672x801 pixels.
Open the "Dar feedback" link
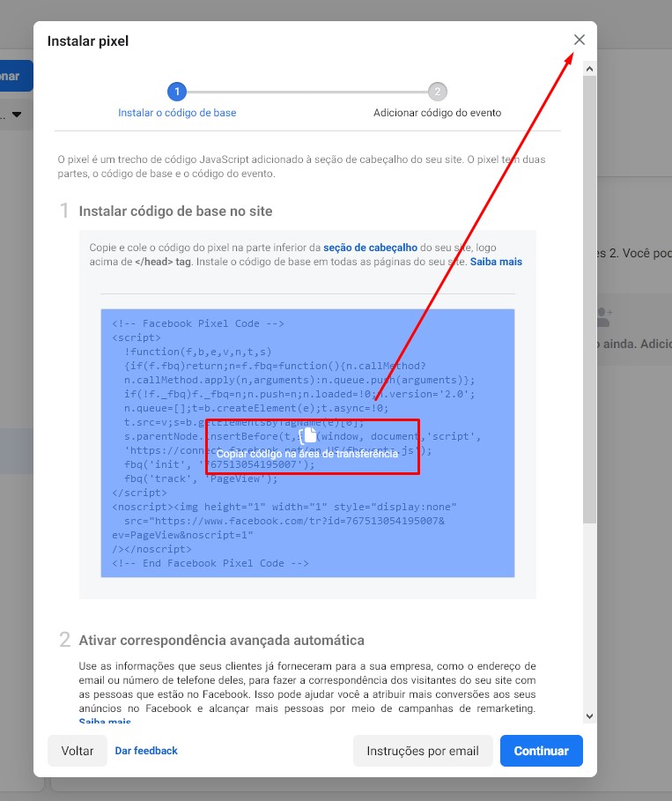coord(146,751)
